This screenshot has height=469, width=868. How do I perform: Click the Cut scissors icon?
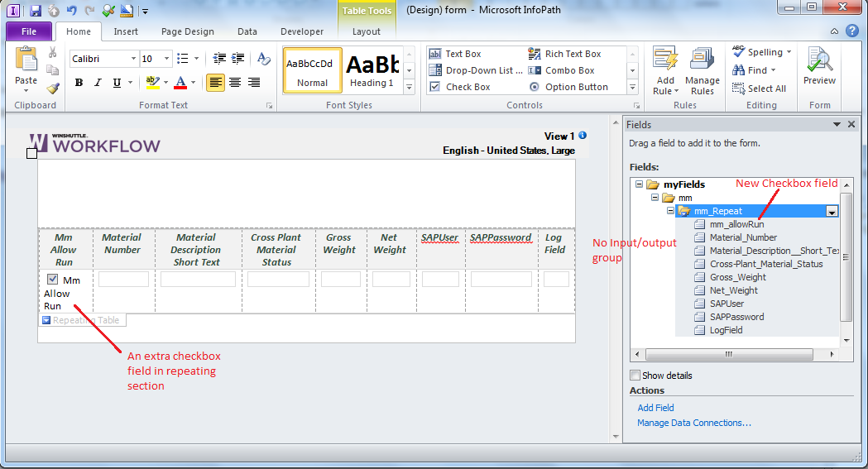[53, 53]
